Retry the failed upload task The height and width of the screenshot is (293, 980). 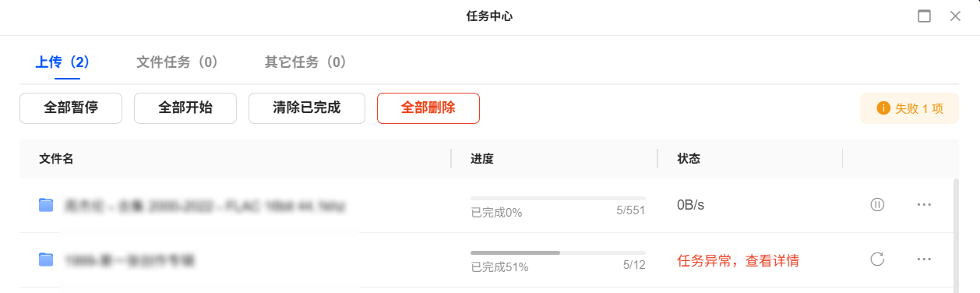point(877,259)
